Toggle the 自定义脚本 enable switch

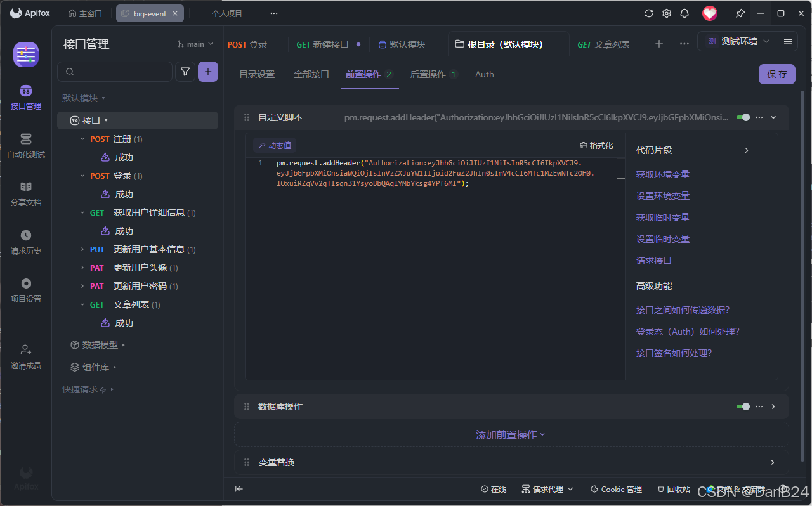click(x=743, y=117)
